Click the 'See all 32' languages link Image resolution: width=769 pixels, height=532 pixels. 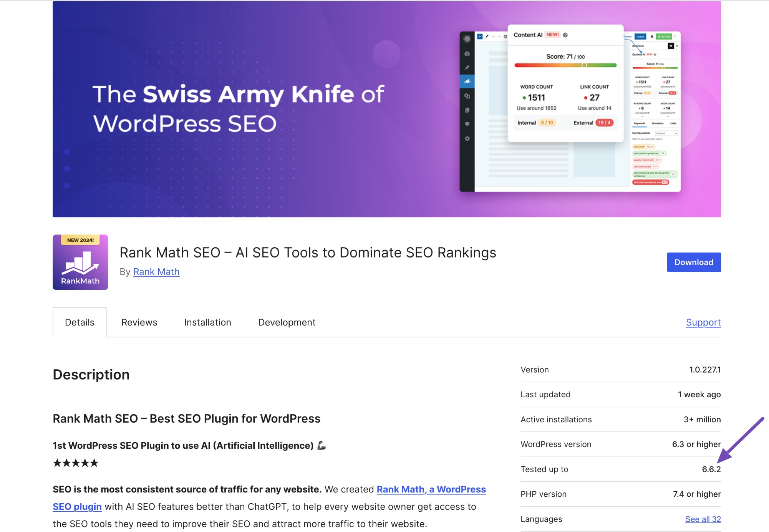click(703, 519)
